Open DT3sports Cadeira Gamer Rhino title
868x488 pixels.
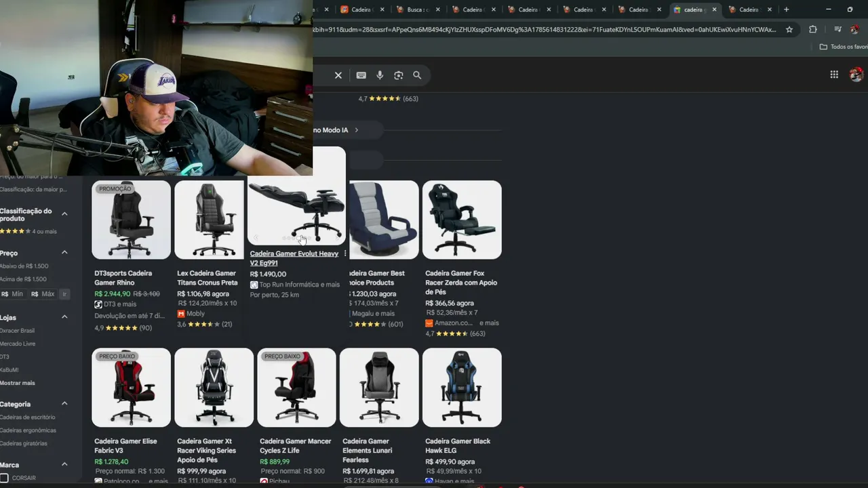123,278
